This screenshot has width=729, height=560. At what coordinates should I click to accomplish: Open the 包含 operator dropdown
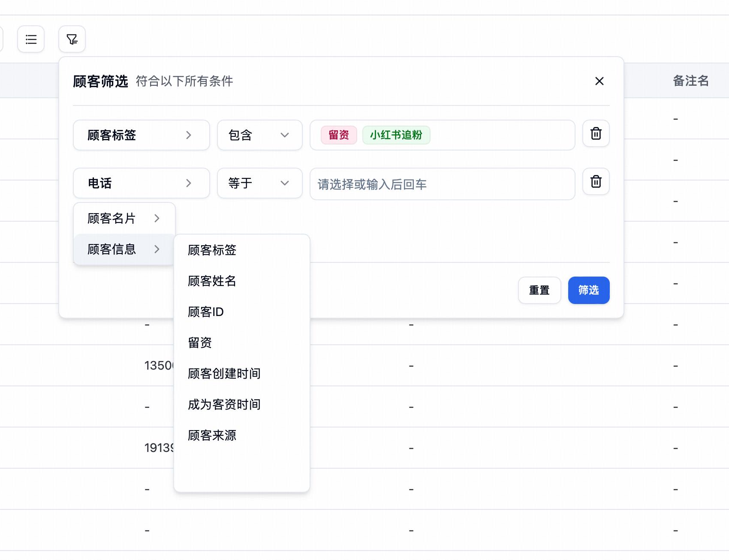pos(259,135)
